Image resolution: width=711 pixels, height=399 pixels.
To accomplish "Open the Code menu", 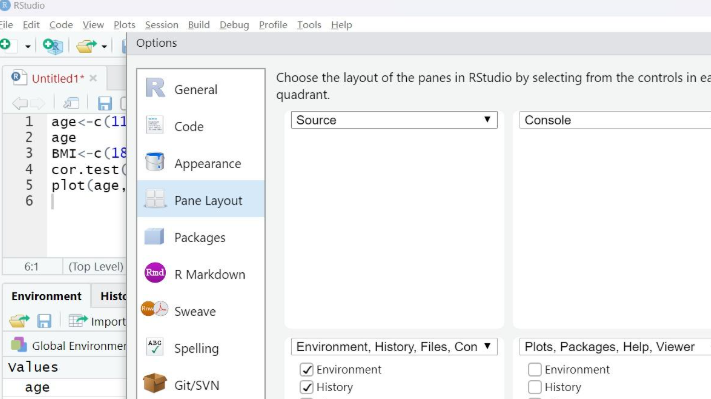I will pos(61,25).
